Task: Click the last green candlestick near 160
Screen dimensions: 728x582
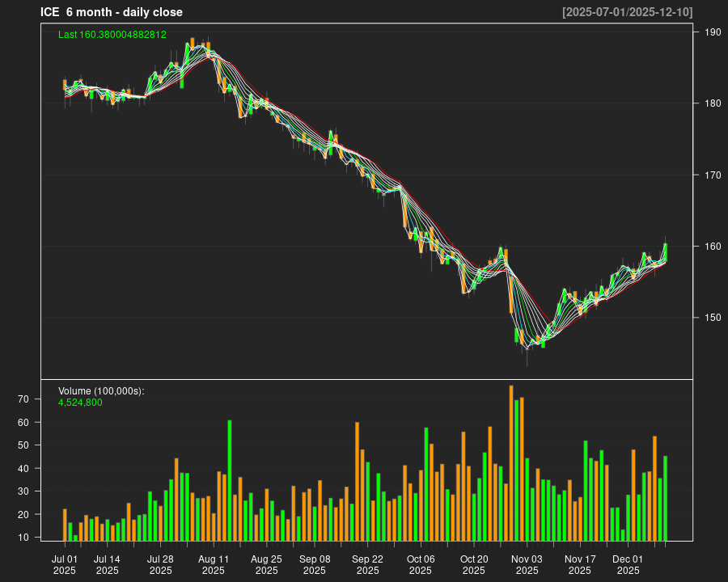Action: pos(665,251)
